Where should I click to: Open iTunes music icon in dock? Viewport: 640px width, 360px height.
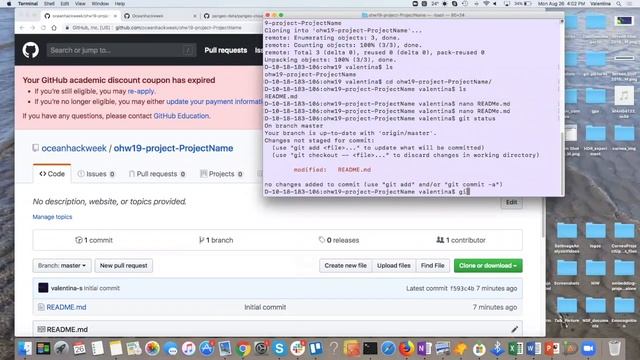tap(189, 349)
